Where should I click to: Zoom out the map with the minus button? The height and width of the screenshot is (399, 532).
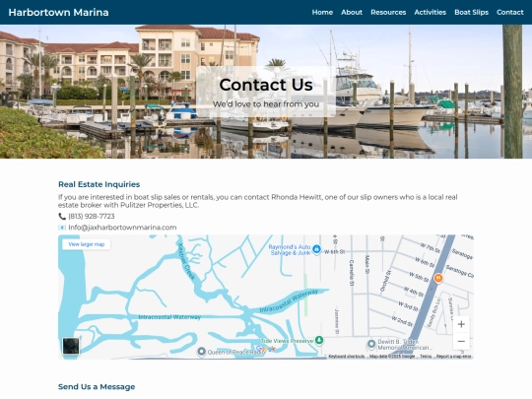coord(461,341)
